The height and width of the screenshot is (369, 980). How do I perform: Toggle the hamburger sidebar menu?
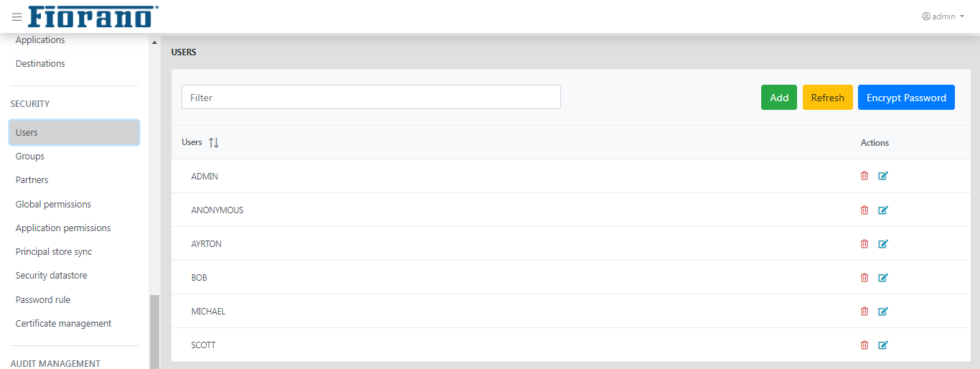coord(17,17)
